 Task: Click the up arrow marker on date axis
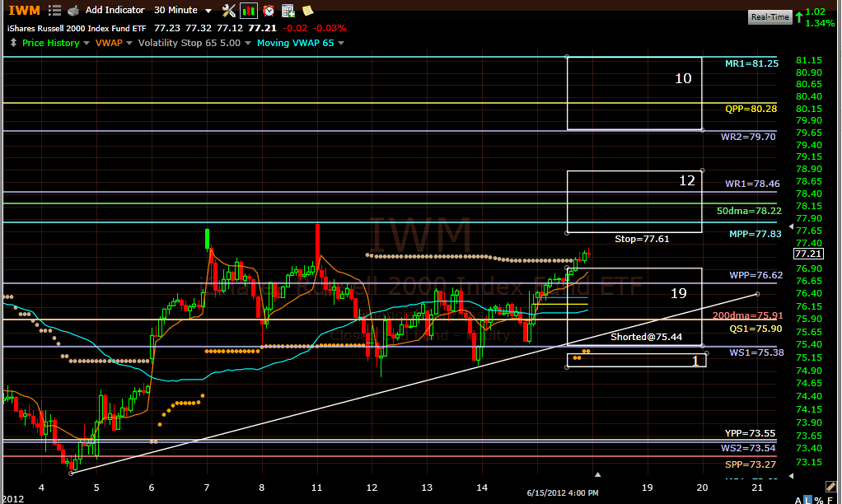tap(597, 474)
